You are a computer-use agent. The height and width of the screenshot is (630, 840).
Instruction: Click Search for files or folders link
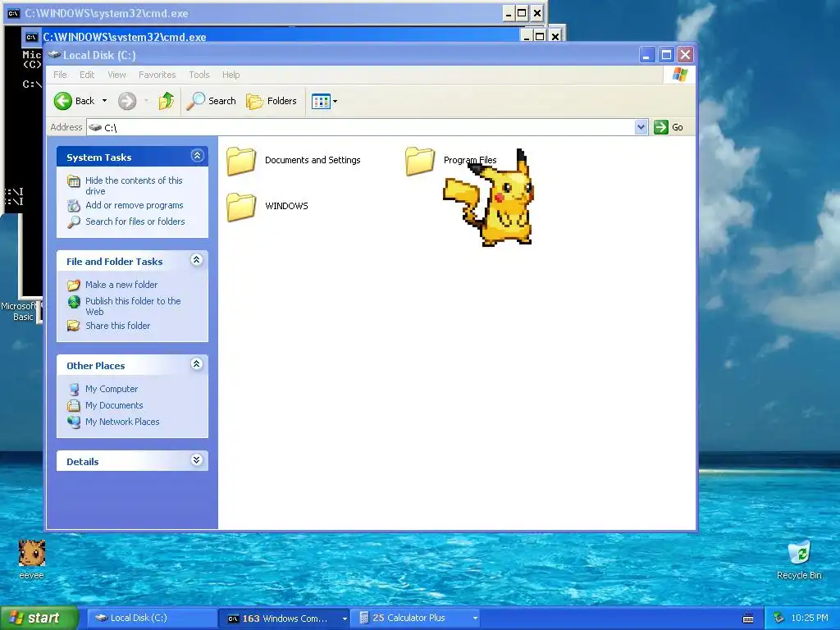click(135, 221)
